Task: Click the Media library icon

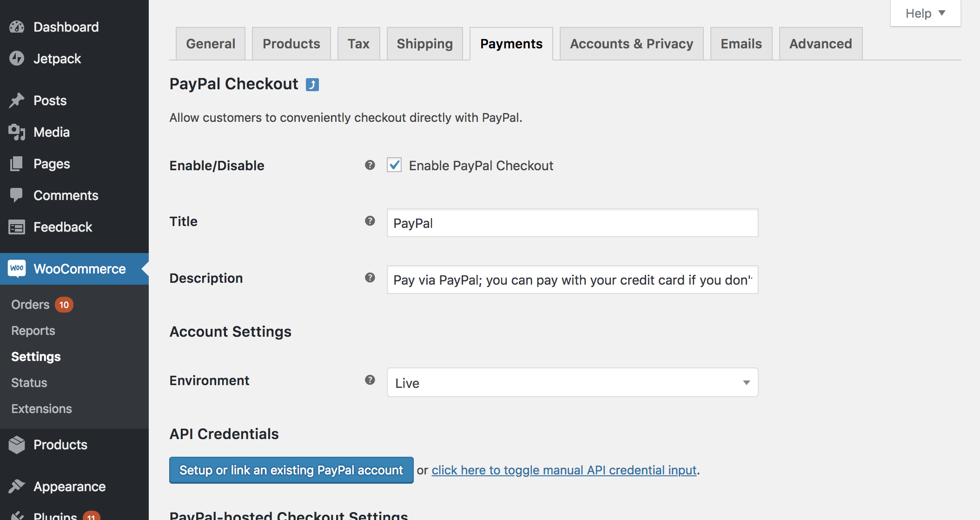Action: [17, 132]
